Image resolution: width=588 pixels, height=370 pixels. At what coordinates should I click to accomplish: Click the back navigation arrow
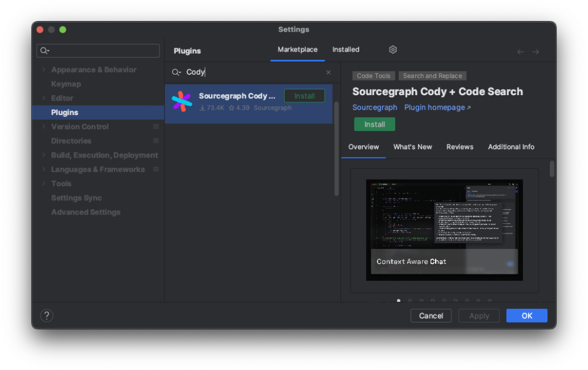520,52
